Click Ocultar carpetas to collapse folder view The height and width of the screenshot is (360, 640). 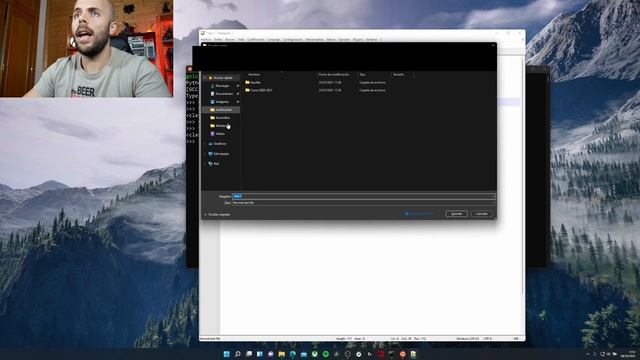point(217,214)
